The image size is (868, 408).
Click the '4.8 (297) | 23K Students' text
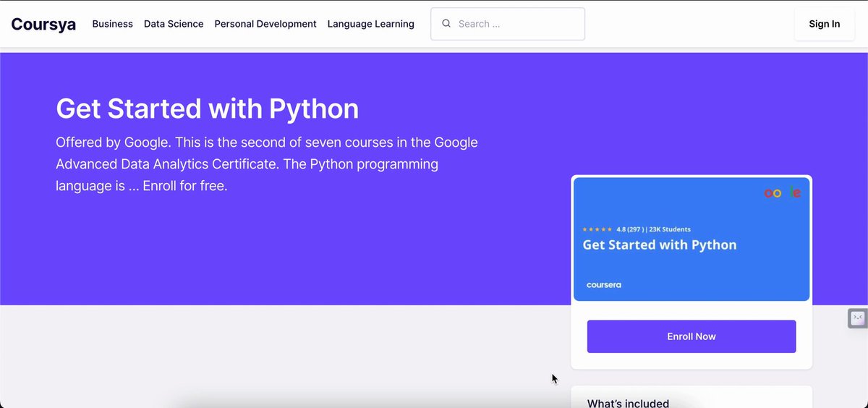pos(653,229)
